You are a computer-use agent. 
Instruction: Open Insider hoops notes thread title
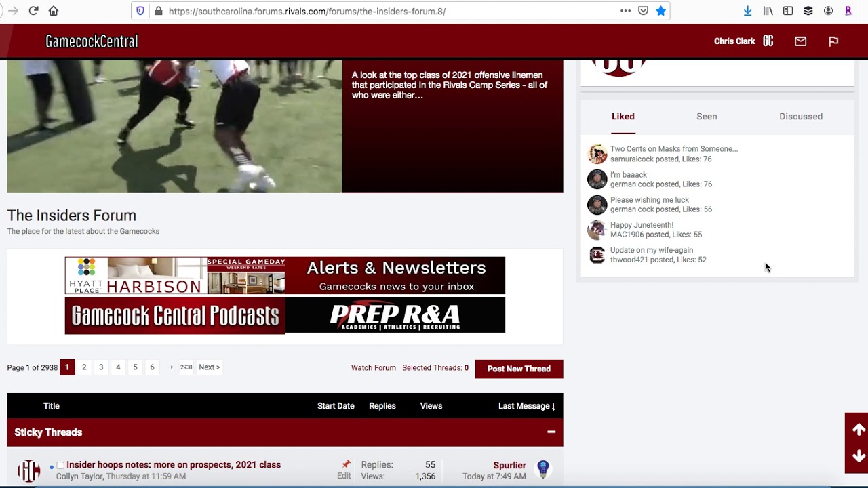[x=174, y=465]
